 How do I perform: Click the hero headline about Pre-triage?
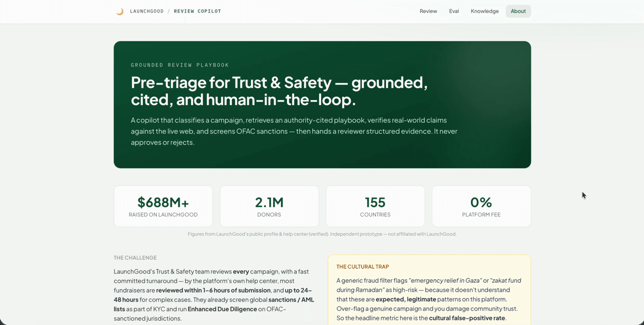tap(279, 91)
